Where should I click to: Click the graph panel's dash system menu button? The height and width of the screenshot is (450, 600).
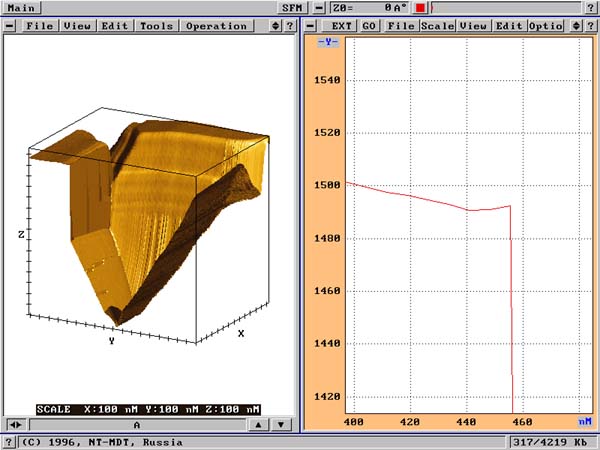[312, 25]
